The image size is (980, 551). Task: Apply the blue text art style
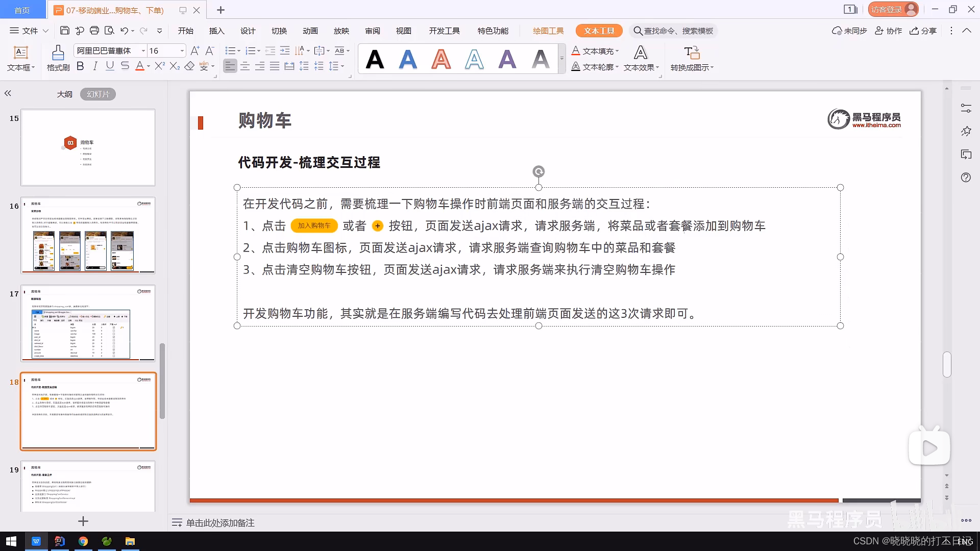pos(408,59)
